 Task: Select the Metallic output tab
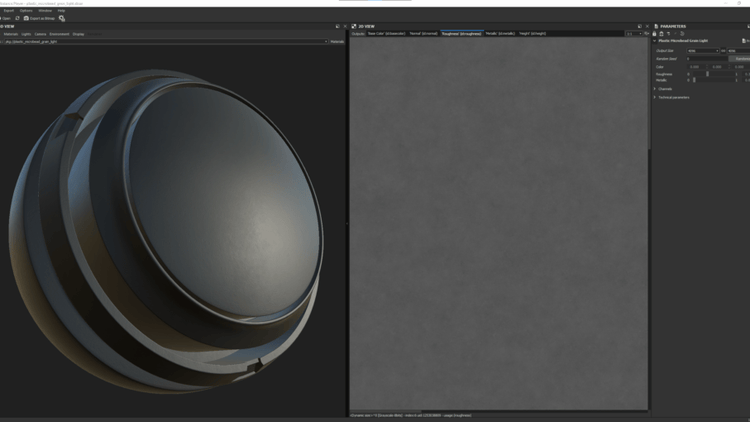click(499, 33)
